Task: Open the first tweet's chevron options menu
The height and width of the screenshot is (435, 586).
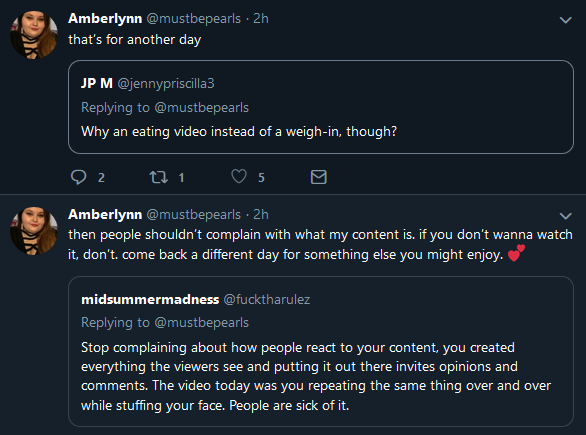Action: click(565, 20)
